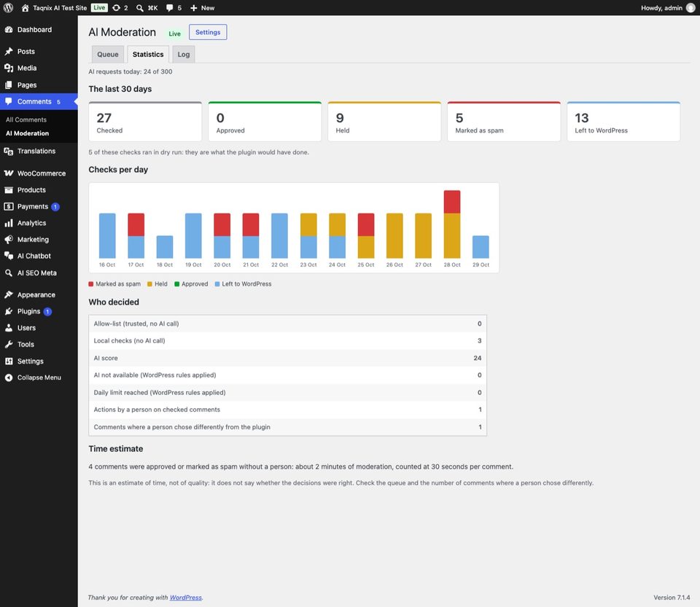The width and height of the screenshot is (700, 607).
Task: Click the plus New icon in admin bar
Action: (194, 8)
